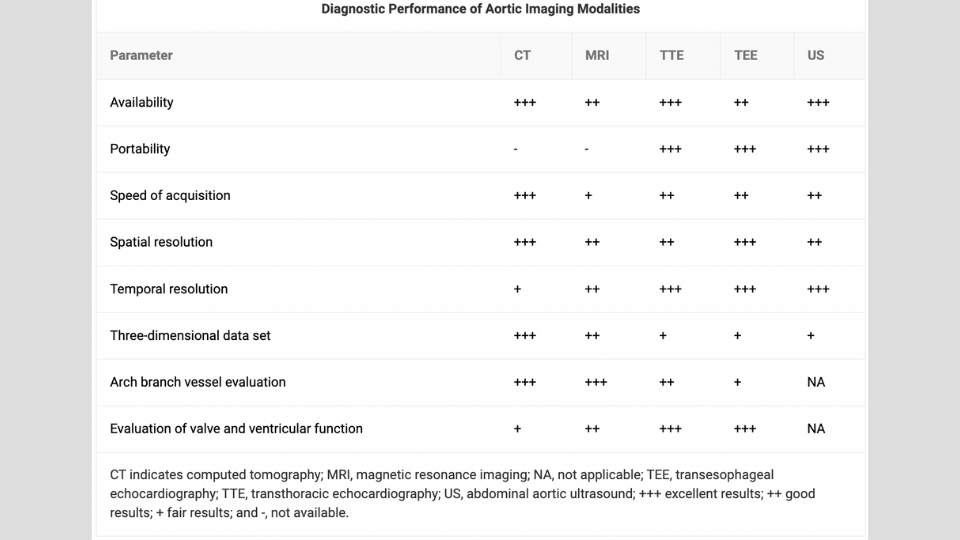The width and height of the screenshot is (960, 540).
Task: Select the Arch branch vessel evaluation label
Action: coord(198,382)
